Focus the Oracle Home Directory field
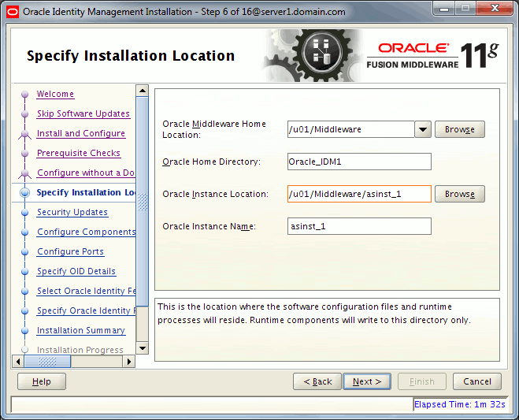The image size is (519, 420). [x=359, y=162]
